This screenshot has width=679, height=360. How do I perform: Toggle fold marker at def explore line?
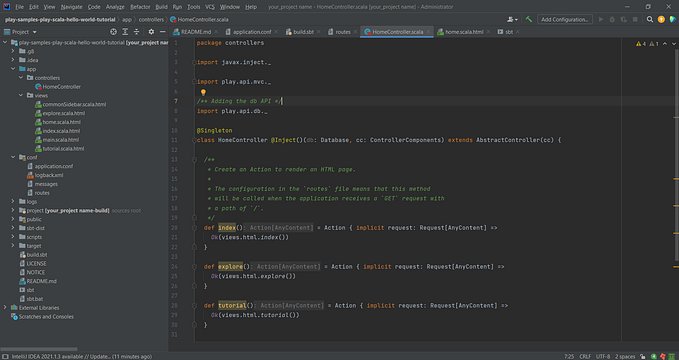pos(194,266)
